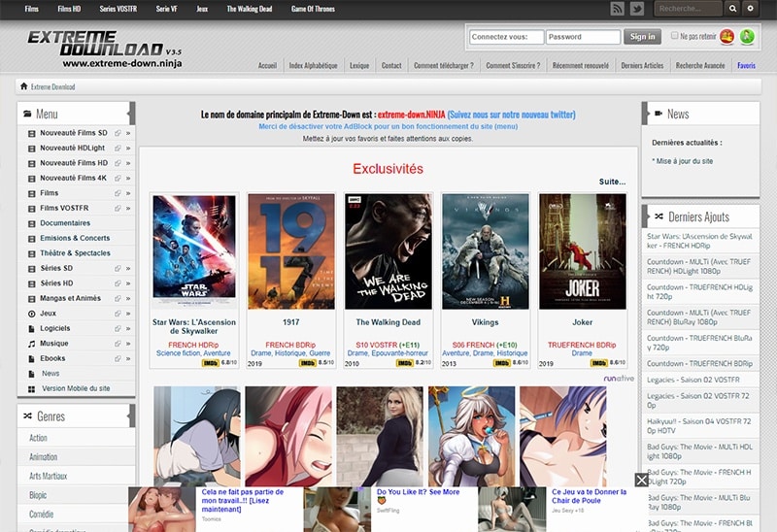Viewport: 777px width, 532px height.
Task: Open the Twitter icon in top bar
Action: pos(637,9)
